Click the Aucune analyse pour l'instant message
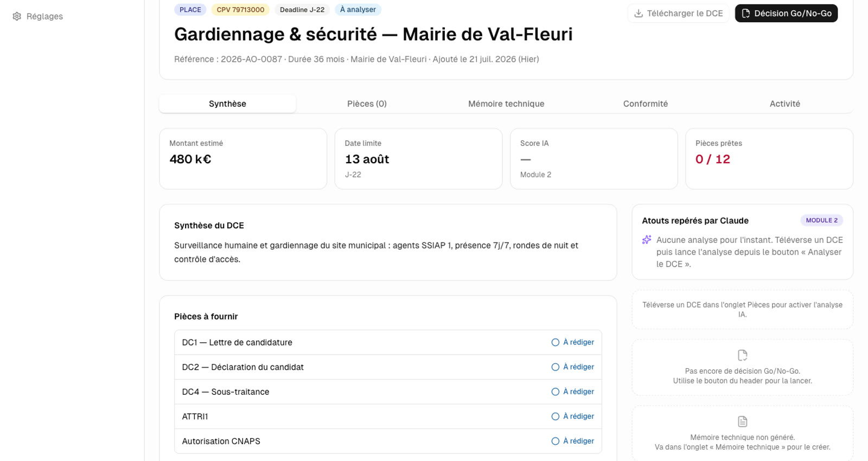The height and width of the screenshot is (461, 868). point(749,252)
